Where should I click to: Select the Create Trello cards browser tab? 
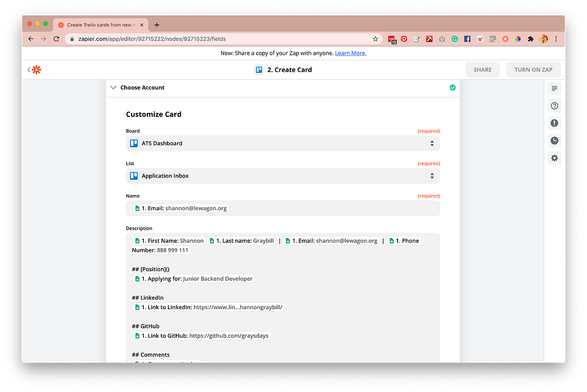click(101, 25)
